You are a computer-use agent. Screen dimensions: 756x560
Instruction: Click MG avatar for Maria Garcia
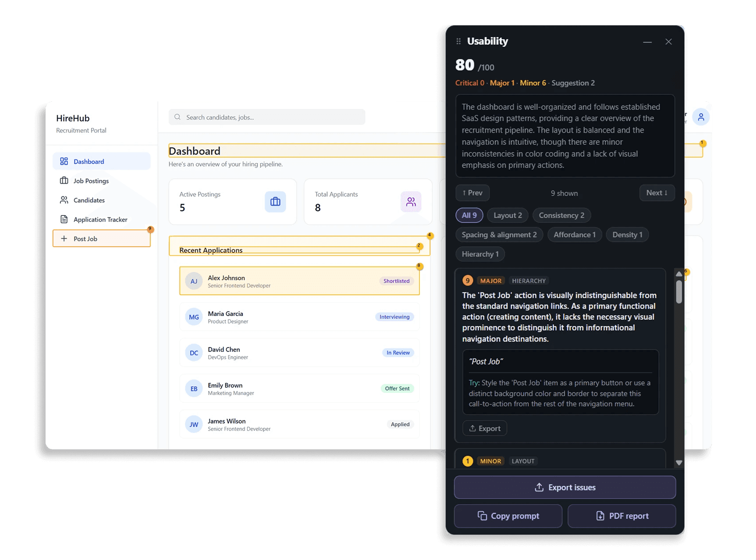coord(194,317)
